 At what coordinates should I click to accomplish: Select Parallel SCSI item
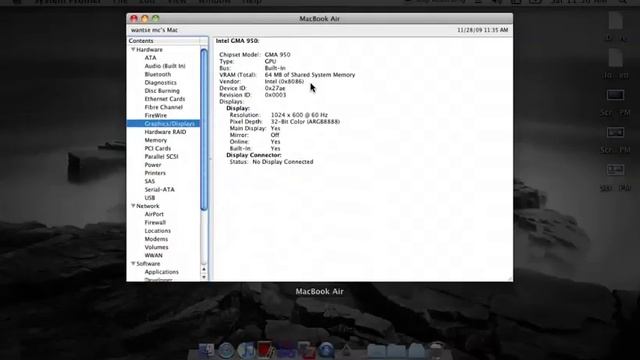point(161,156)
